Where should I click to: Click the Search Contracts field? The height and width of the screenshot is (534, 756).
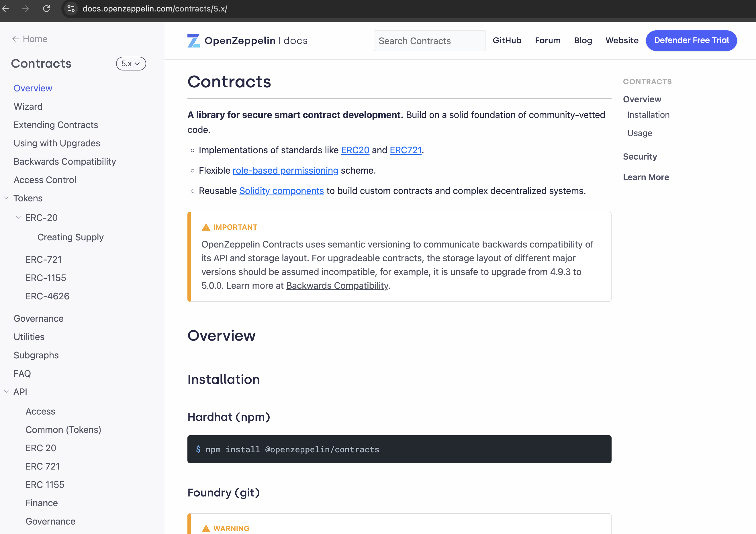tap(429, 40)
